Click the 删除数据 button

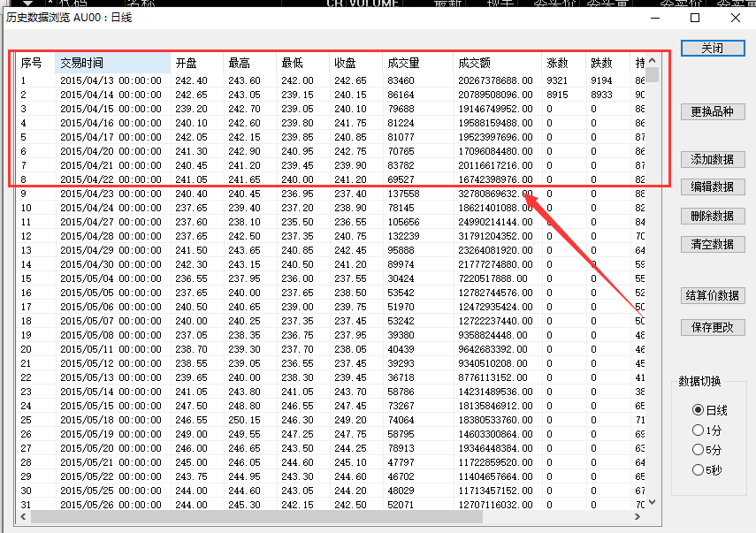(713, 216)
